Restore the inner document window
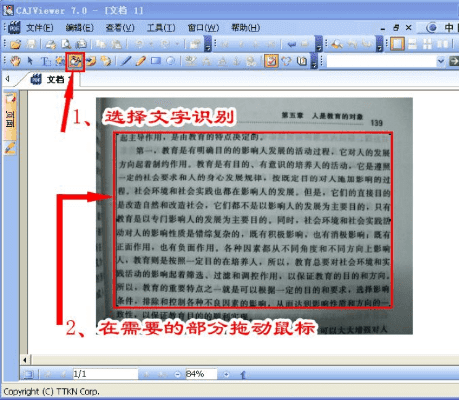459x400 pixels. click(396, 28)
